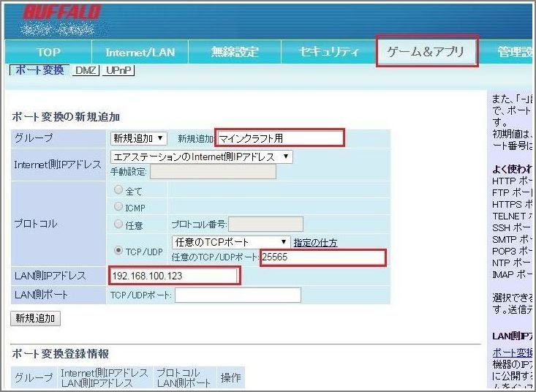Click the group name field マインクラフト用
The width and height of the screenshot is (536, 392).
coord(279,138)
